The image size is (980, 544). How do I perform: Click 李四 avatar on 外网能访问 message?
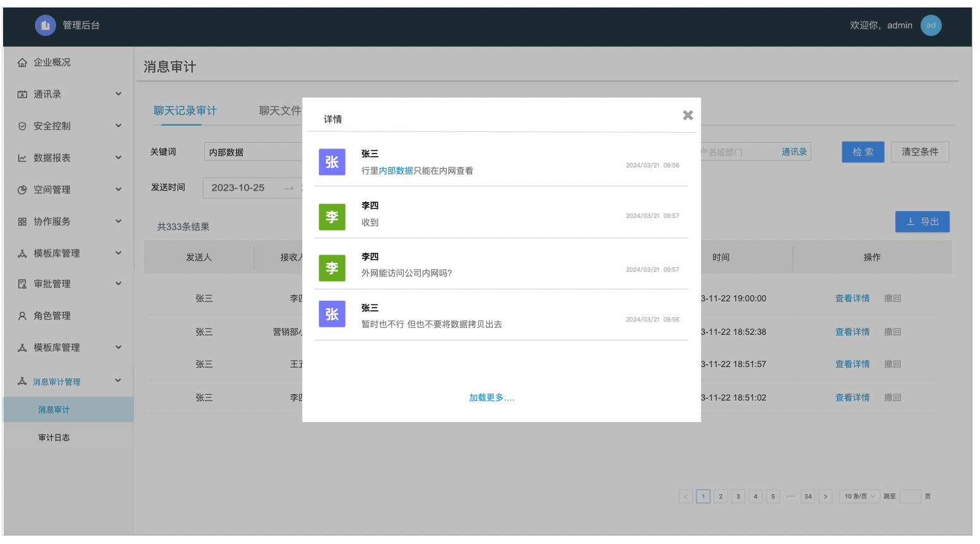[332, 268]
